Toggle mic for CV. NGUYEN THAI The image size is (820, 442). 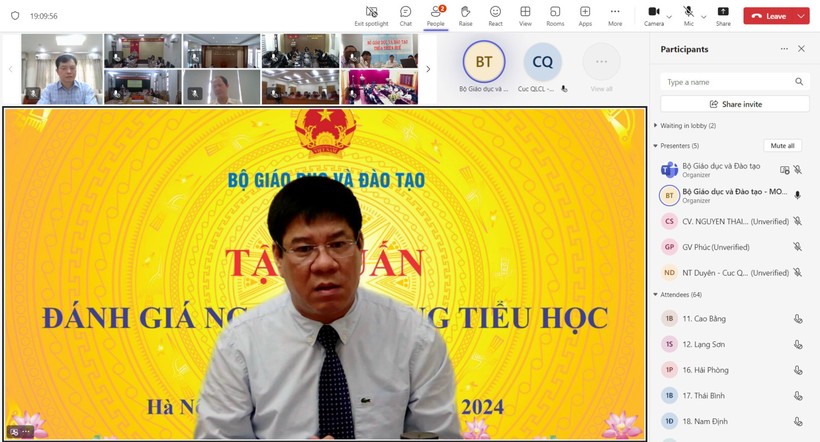[x=798, y=221]
